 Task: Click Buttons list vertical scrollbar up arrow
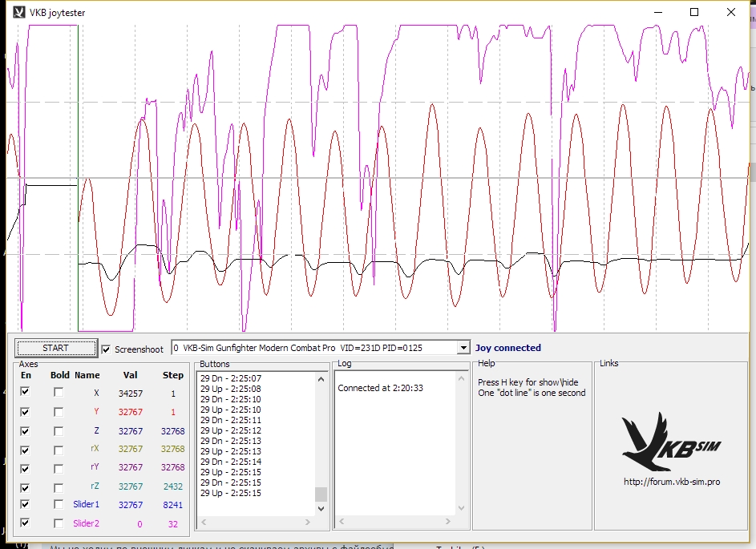(x=321, y=378)
